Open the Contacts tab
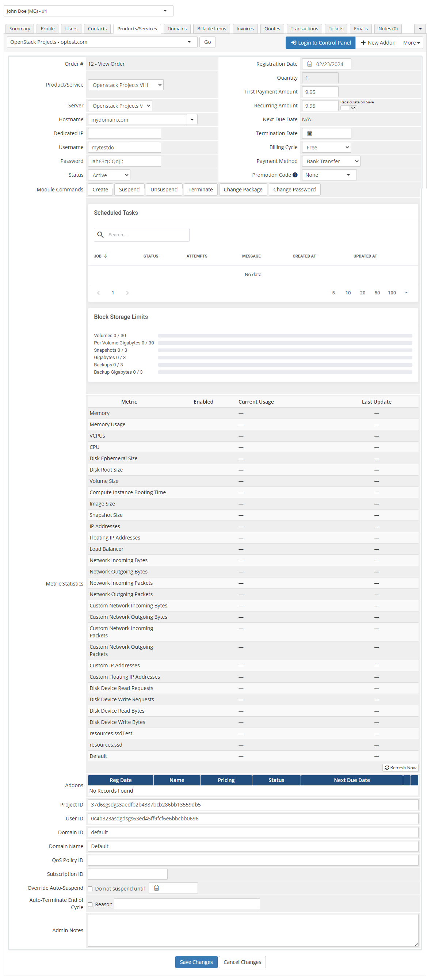The width and height of the screenshot is (431, 980). tap(98, 28)
